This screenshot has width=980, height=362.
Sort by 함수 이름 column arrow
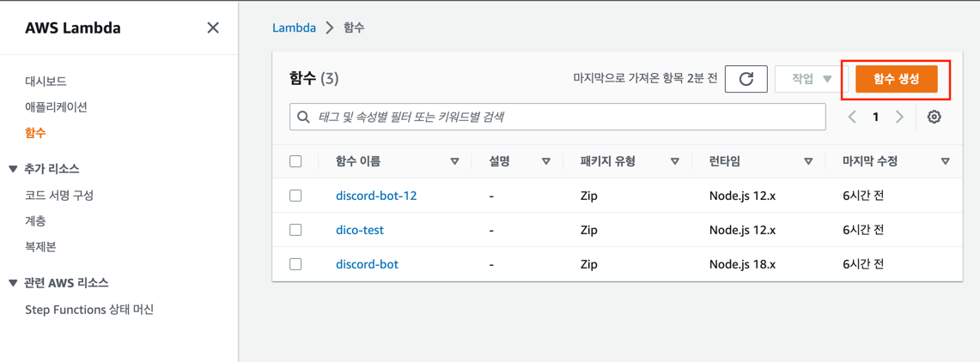[x=454, y=161]
